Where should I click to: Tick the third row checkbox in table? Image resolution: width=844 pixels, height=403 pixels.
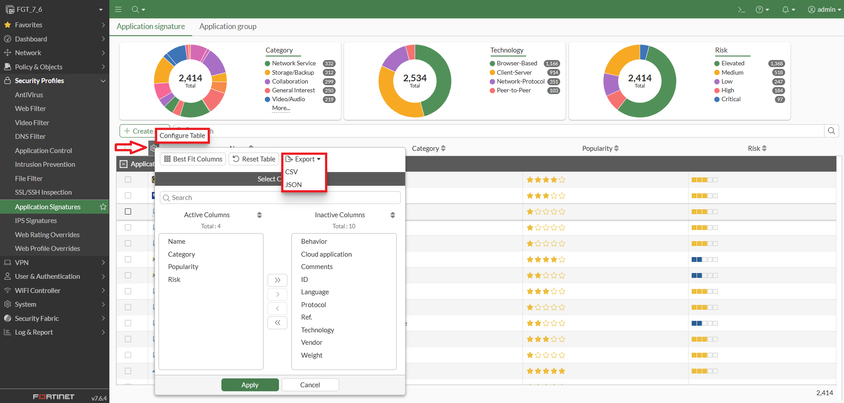point(127,212)
